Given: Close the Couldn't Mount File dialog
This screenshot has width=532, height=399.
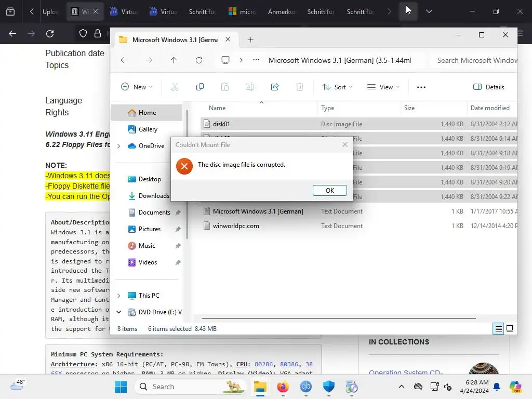Looking at the screenshot, I should coord(345,144).
